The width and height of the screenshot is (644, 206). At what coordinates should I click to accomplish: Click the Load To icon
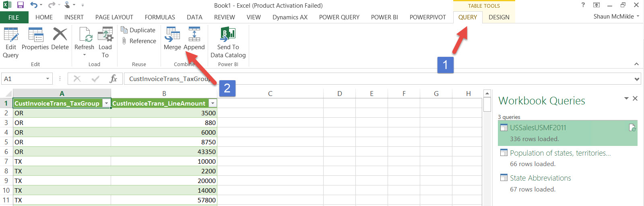coord(105,35)
